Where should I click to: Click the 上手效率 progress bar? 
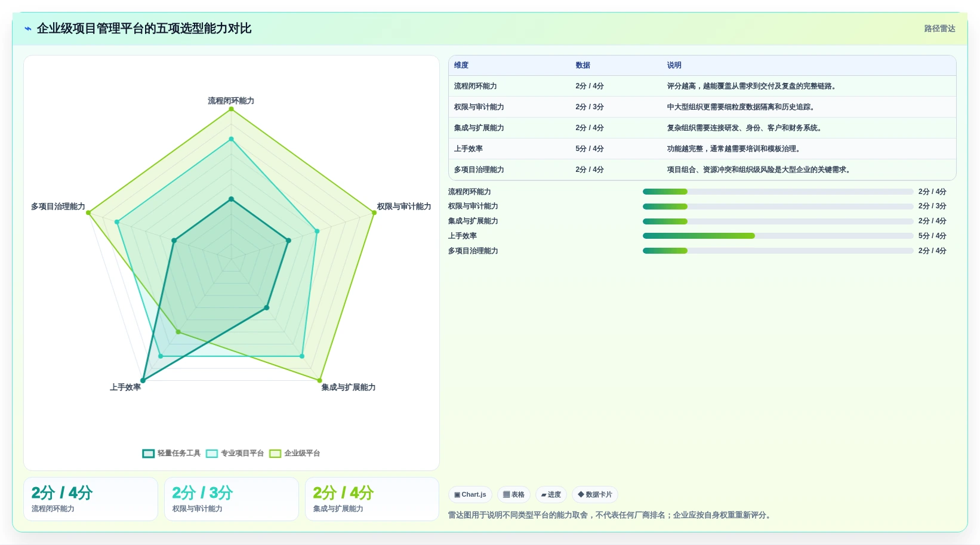(778, 236)
